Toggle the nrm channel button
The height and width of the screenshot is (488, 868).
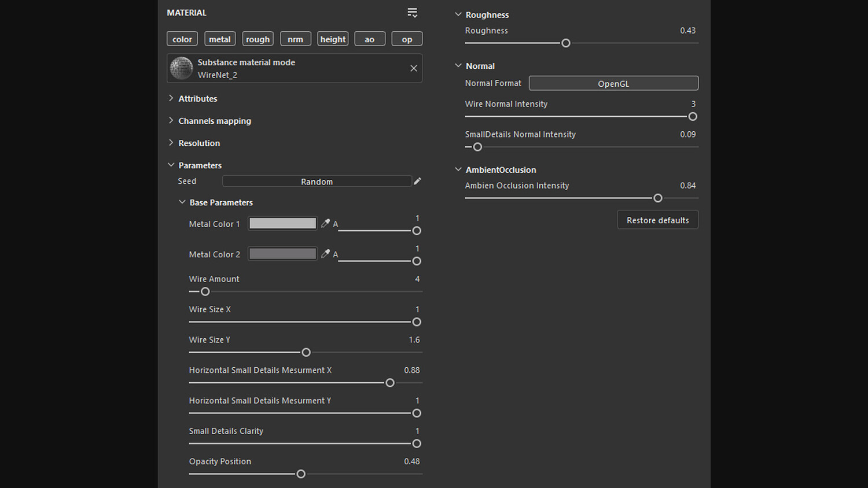point(295,39)
